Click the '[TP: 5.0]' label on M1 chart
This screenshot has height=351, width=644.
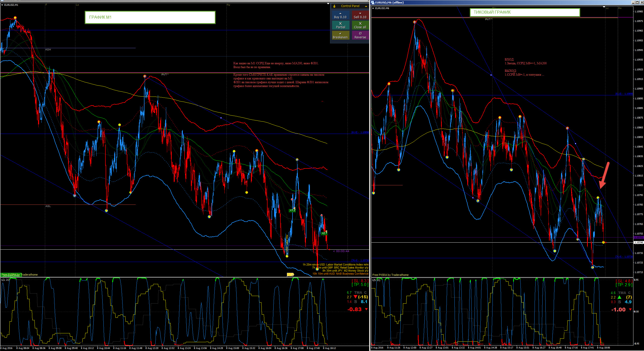point(360,285)
